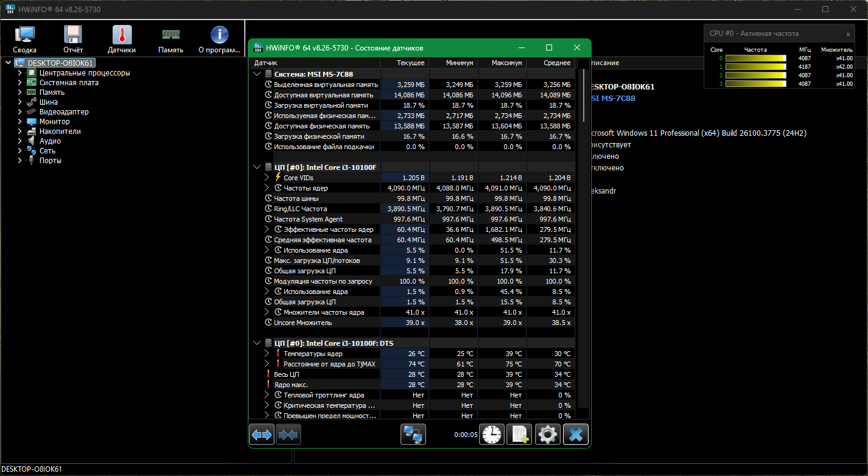Viewport: 868px width, 476px height.
Task: Click the Среднее column header
Action: (x=551, y=63)
